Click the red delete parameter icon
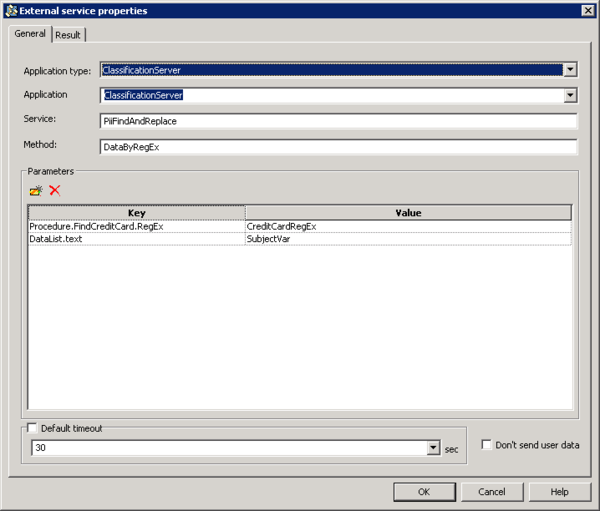This screenshot has width=600, height=511. pyautogui.click(x=55, y=190)
